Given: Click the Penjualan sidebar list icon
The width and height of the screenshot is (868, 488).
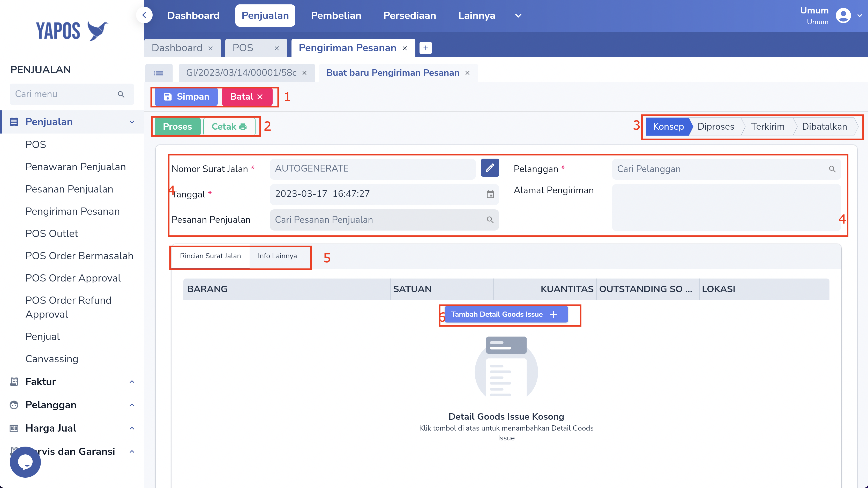Looking at the screenshot, I should pyautogui.click(x=14, y=122).
